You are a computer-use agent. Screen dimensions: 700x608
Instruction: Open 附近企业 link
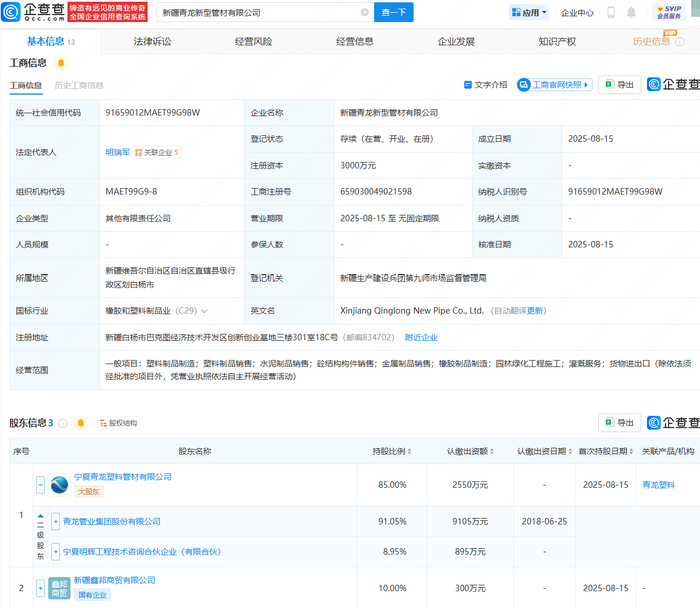coord(421,337)
